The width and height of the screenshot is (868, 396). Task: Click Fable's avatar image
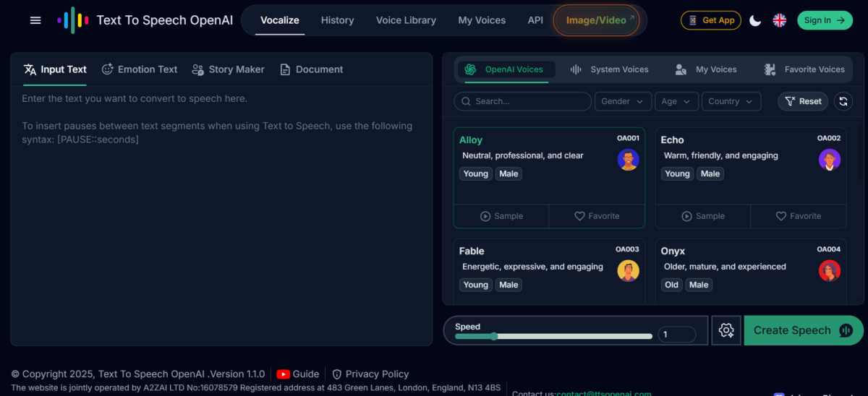coord(628,271)
